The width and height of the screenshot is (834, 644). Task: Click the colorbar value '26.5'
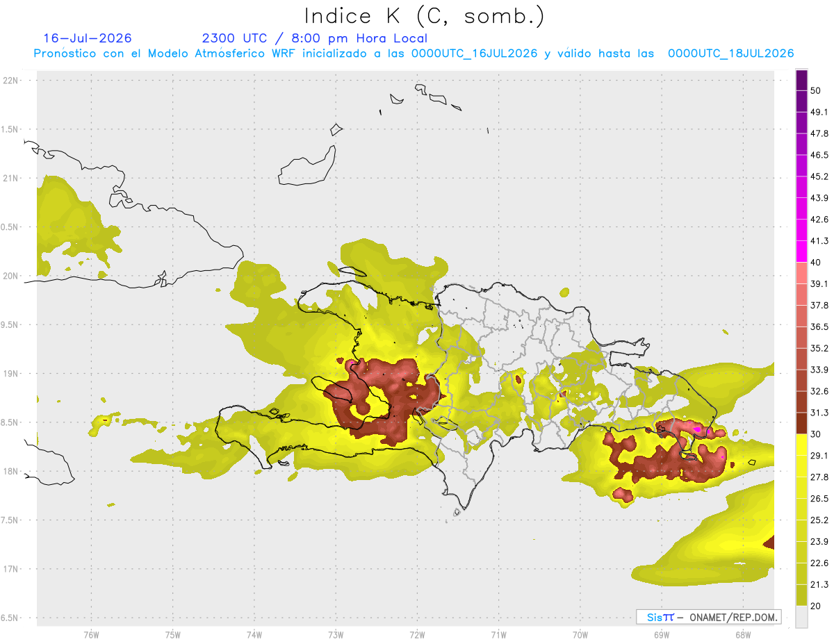(819, 499)
